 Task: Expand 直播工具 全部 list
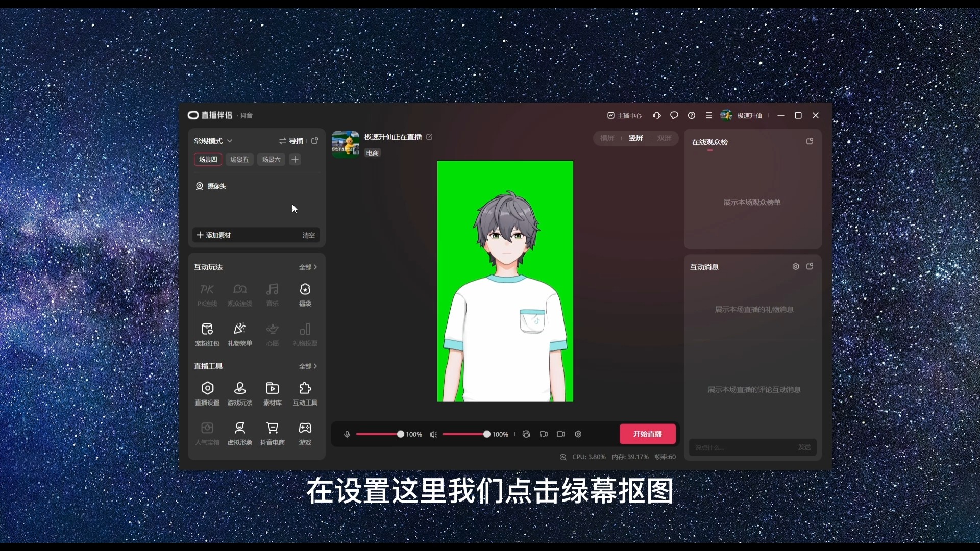(x=308, y=366)
